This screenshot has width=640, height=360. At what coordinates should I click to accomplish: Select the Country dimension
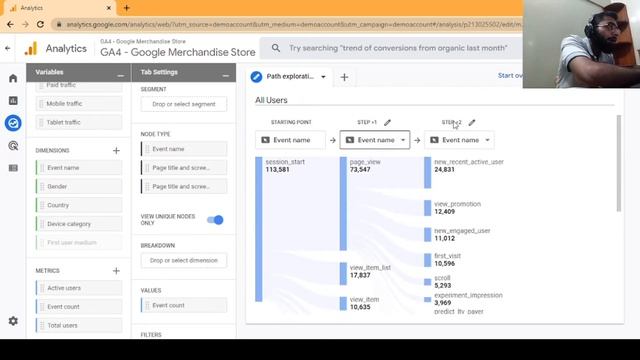pos(79,205)
